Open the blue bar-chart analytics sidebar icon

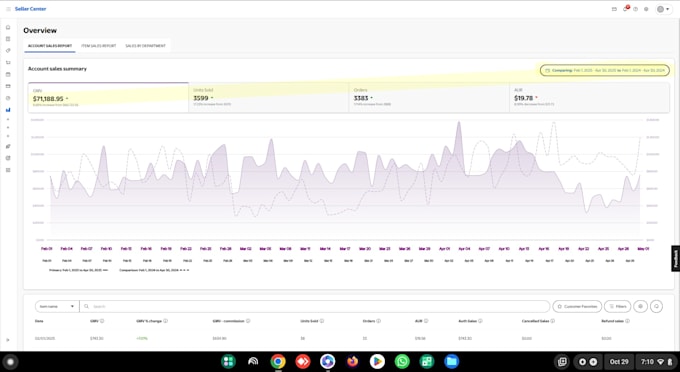tap(8, 110)
